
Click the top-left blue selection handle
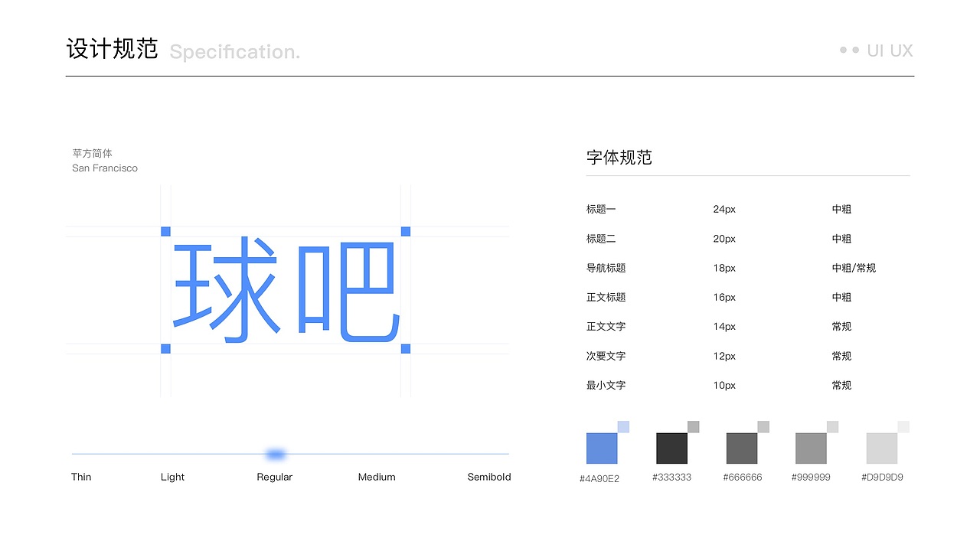[x=165, y=231]
